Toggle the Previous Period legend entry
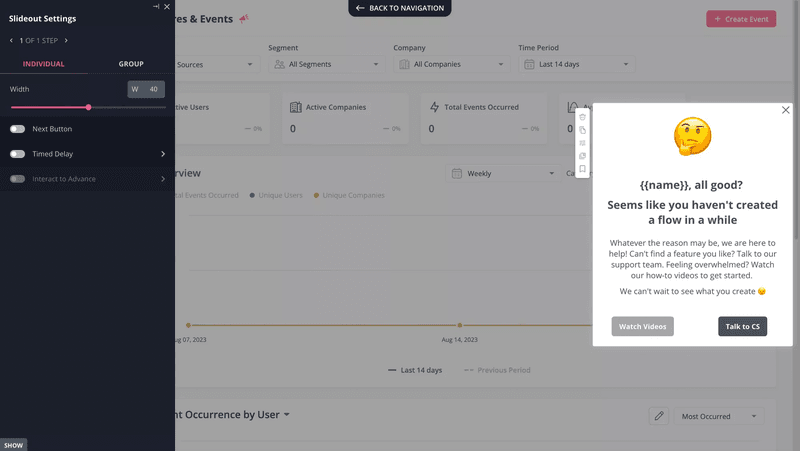 (x=497, y=370)
